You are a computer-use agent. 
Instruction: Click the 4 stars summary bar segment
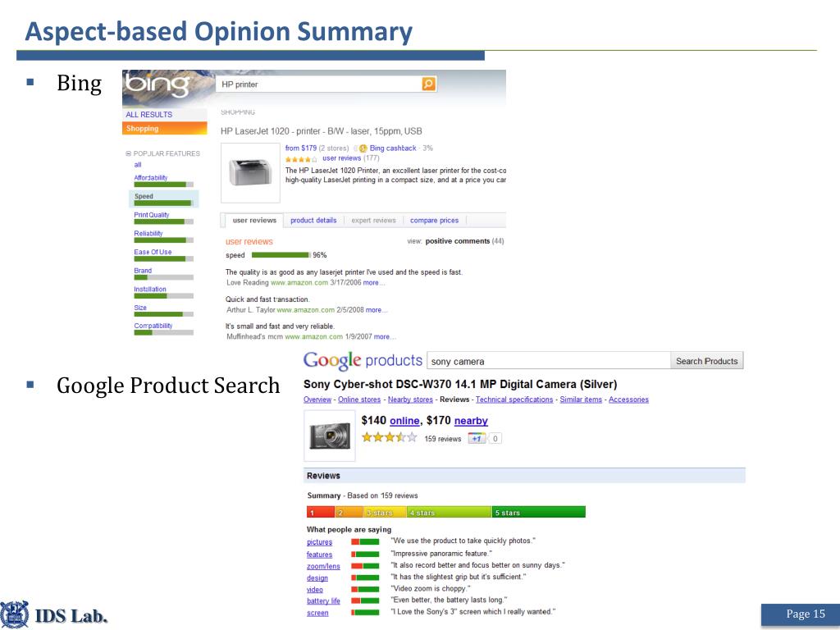pos(449,513)
